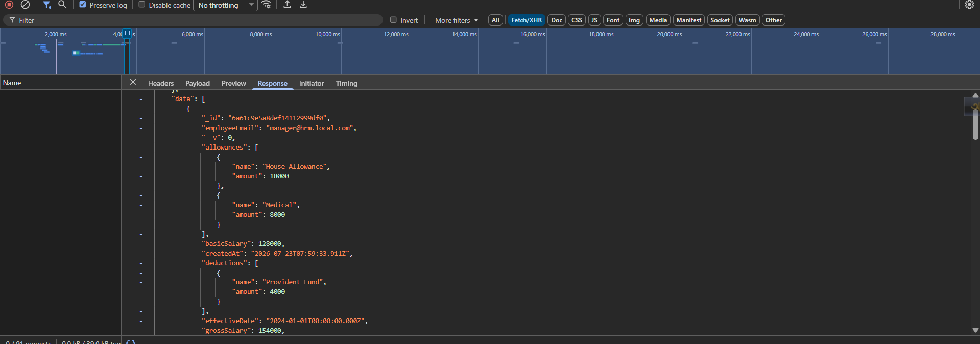This screenshot has height=344, width=980.
Task: Close the request details panel
Action: coord(133,82)
